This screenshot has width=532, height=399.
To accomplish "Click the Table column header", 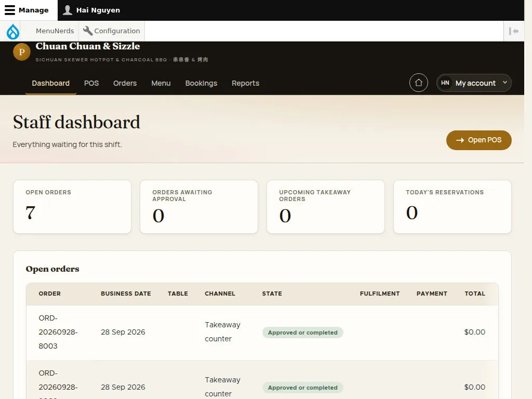I will point(178,294).
